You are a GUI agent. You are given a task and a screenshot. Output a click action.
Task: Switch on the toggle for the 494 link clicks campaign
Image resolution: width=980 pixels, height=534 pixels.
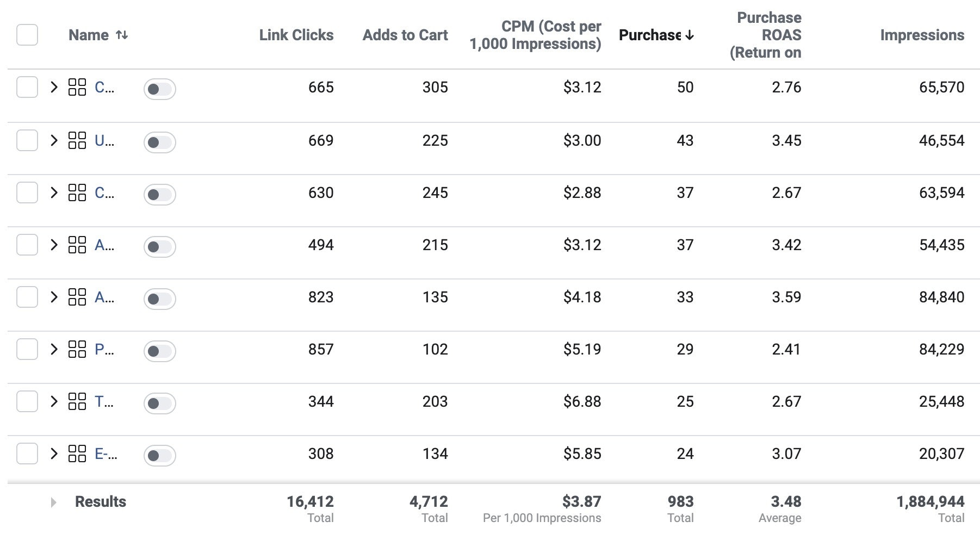coord(159,246)
